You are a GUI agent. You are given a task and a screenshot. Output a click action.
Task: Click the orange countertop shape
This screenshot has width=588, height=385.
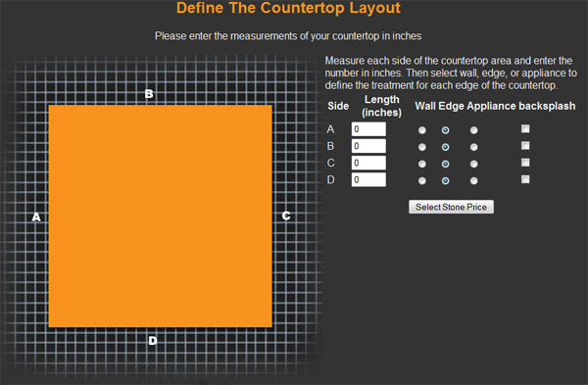point(160,216)
